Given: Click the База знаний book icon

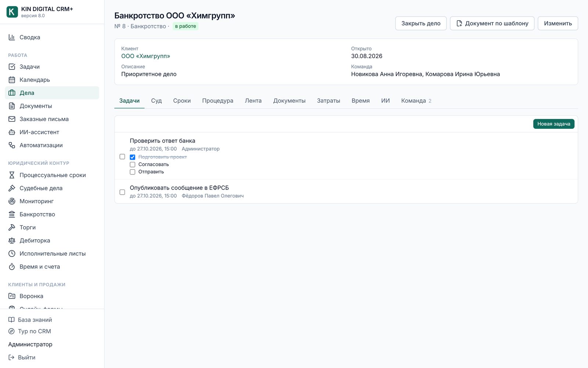Looking at the screenshot, I should pyautogui.click(x=11, y=320).
